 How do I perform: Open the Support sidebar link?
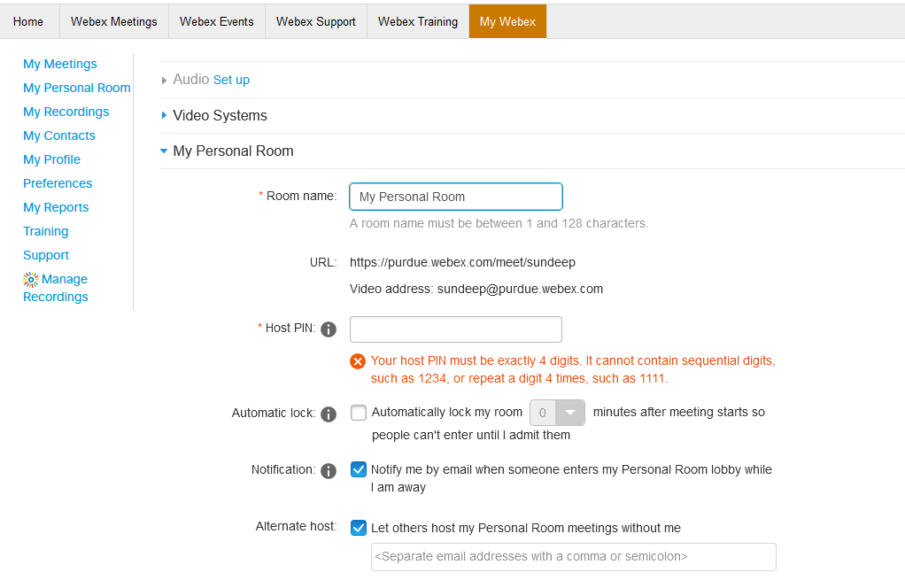[x=46, y=255]
